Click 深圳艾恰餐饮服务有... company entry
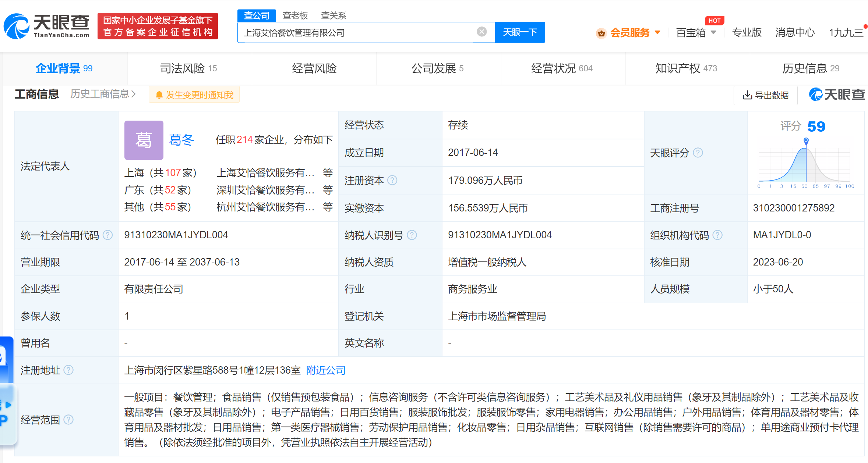The height and width of the screenshot is (463, 868). pos(265,190)
